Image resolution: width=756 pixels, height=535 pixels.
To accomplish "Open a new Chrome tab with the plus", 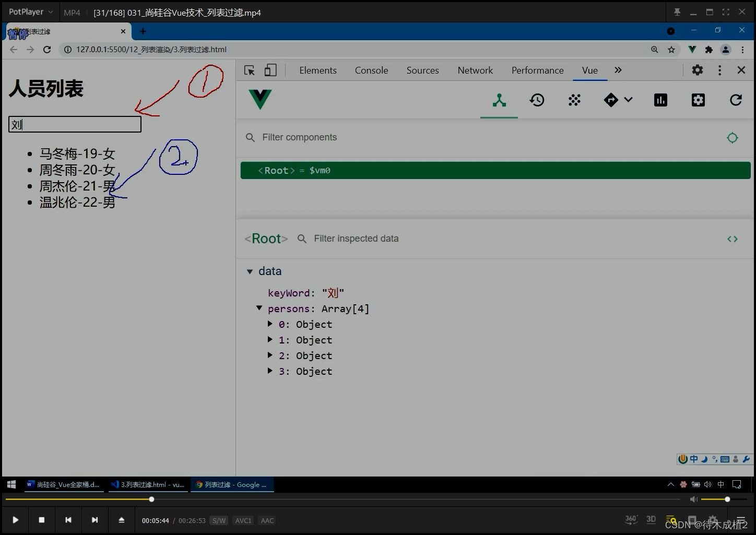I will coord(143,31).
